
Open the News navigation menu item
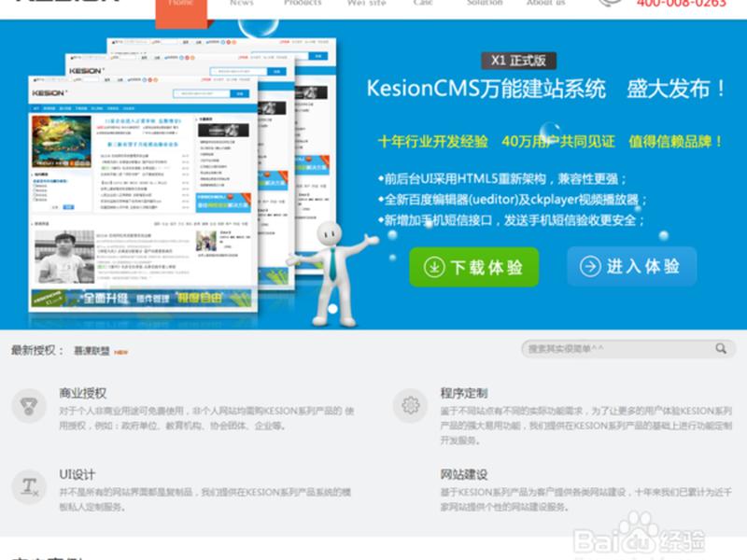coord(242,3)
